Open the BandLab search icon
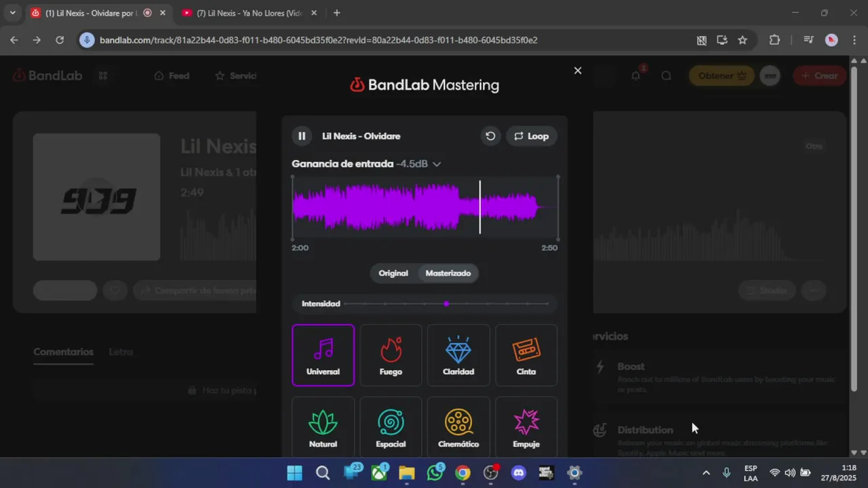This screenshot has height=488, width=868. [x=667, y=76]
